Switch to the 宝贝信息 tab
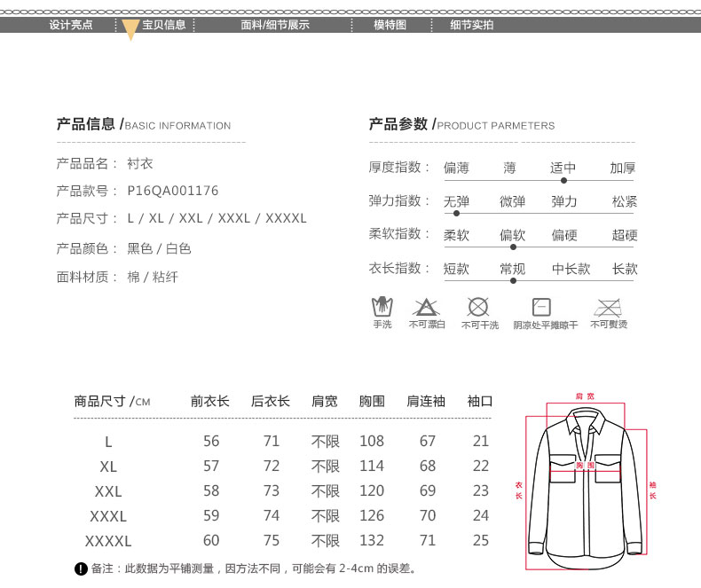The height and width of the screenshot is (588, 701). coord(164,25)
